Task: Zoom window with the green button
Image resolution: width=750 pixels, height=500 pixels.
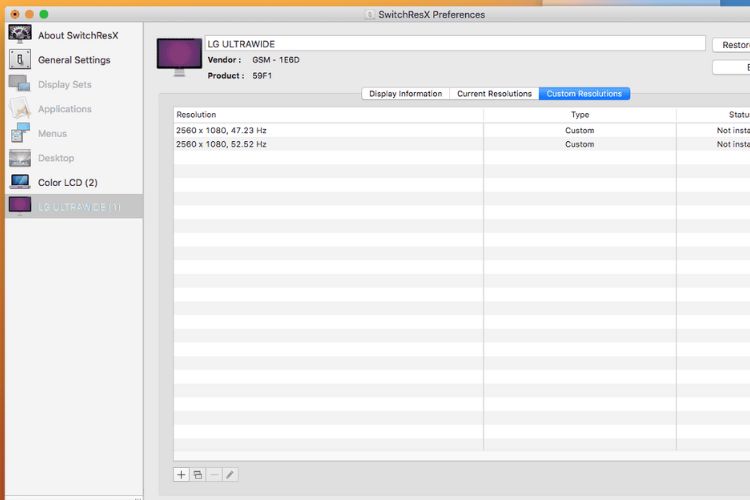Action: click(x=44, y=14)
